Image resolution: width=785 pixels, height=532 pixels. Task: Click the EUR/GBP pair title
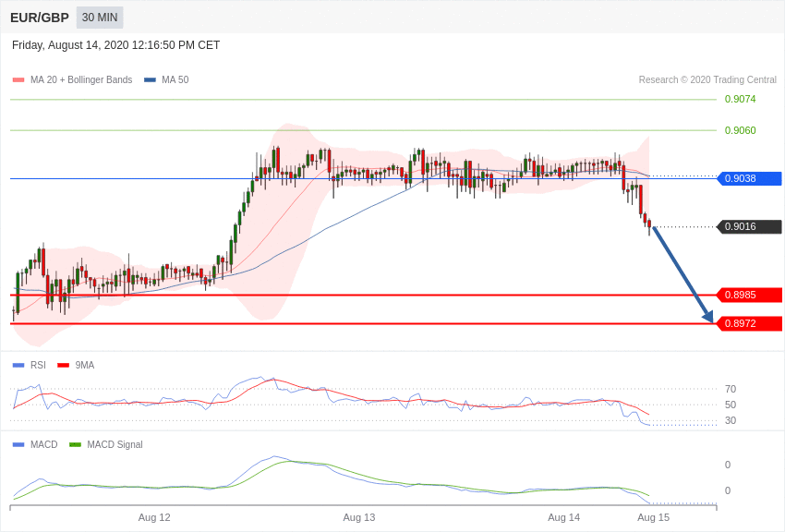pyautogui.click(x=40, y=18)
